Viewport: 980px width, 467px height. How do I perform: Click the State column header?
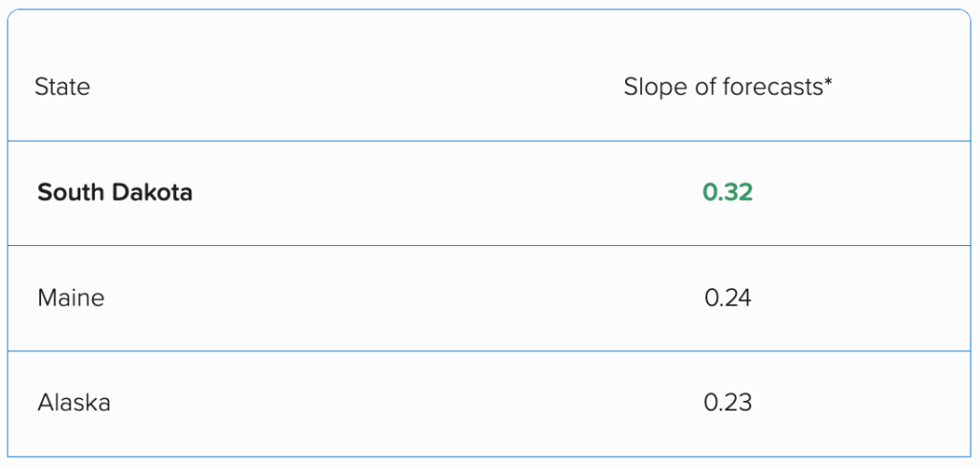pos(62,87)
